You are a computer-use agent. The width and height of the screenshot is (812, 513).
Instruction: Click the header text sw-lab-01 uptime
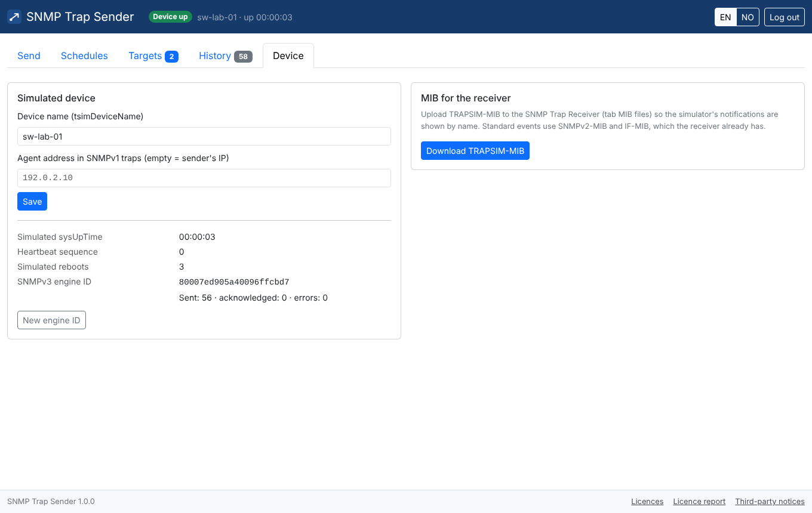[245, 17]
